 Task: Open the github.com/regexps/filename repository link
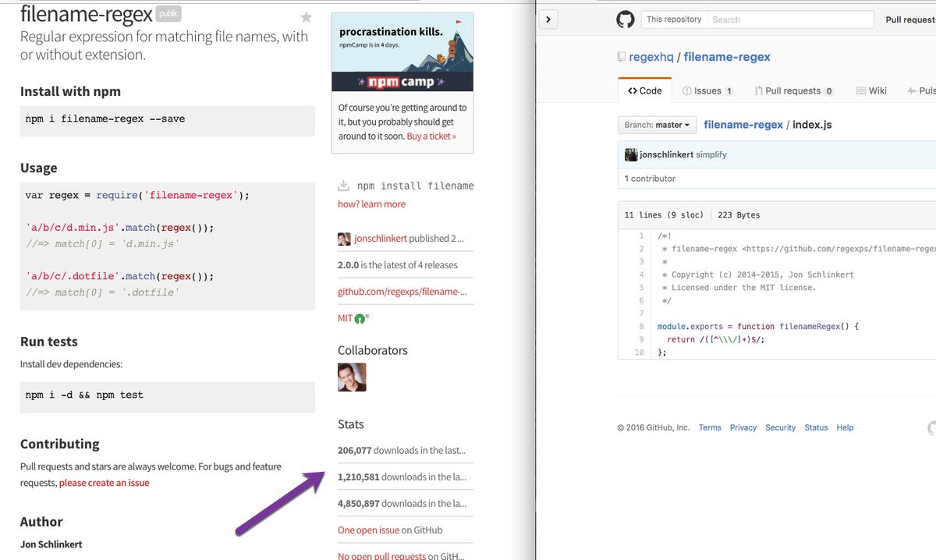click(402, 292)
